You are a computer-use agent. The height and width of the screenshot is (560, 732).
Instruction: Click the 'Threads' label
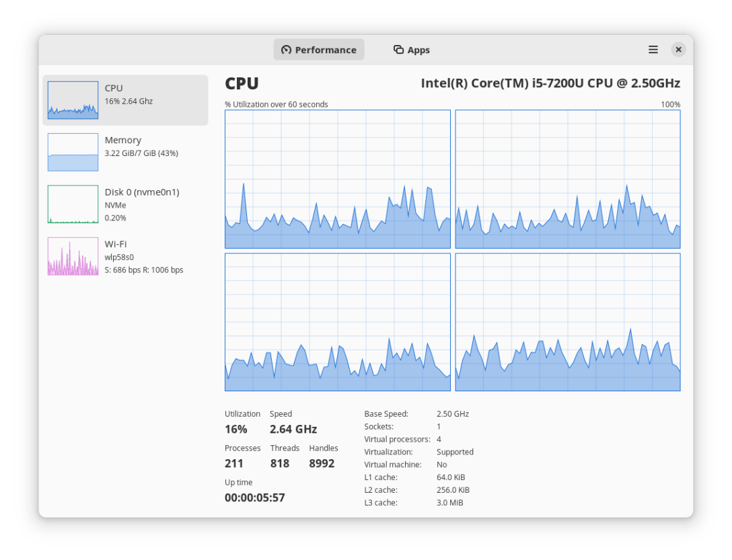coord(285,448)
